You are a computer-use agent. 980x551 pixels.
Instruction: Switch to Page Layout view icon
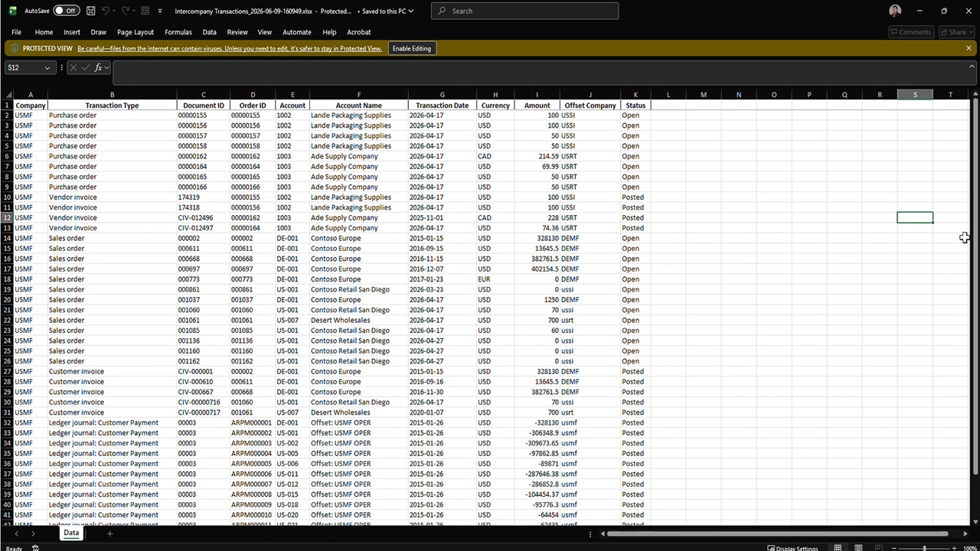858,548
